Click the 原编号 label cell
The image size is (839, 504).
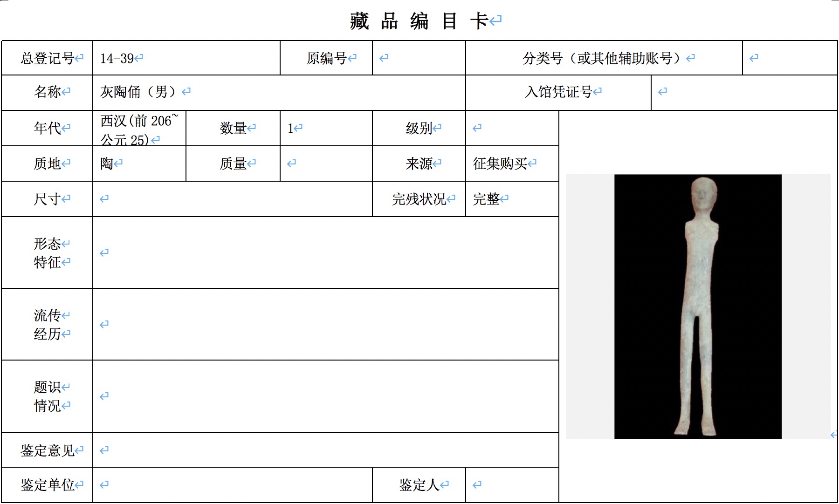326,58
